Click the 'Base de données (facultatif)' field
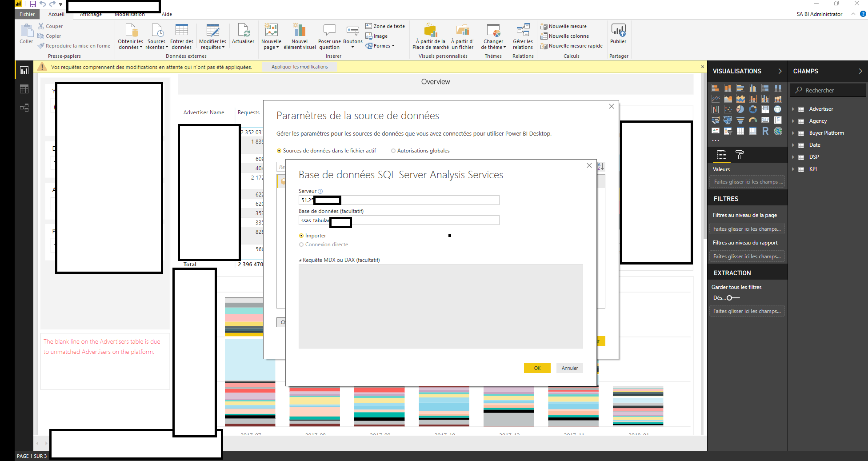This screenshot has height=461, width=868. pos(399,220)
